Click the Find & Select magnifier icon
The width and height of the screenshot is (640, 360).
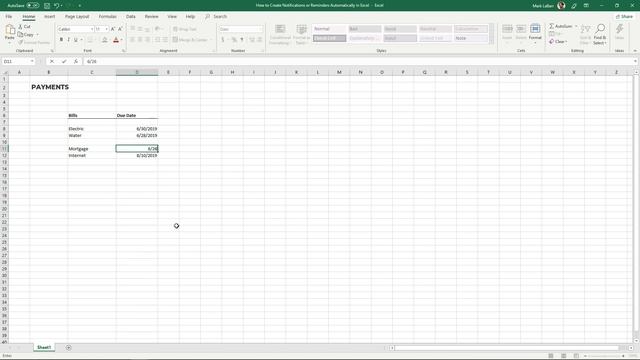pos(600,29)
